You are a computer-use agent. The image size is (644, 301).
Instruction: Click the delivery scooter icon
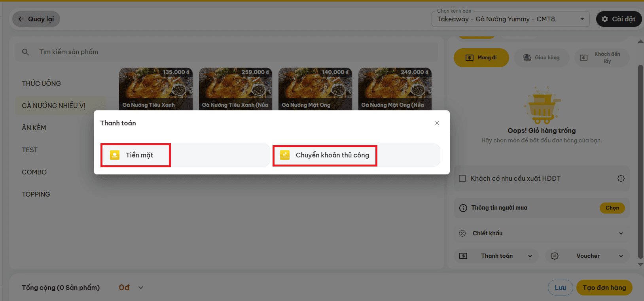527,58
